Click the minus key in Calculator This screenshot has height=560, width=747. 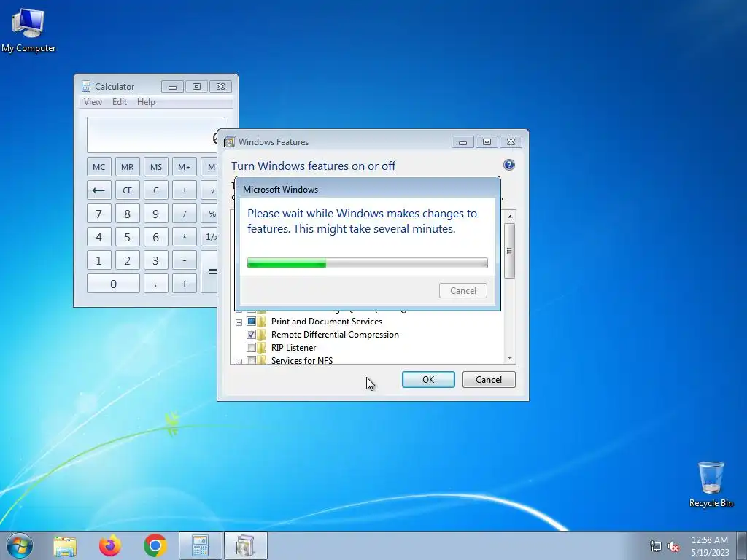click(x=185, y=260)
